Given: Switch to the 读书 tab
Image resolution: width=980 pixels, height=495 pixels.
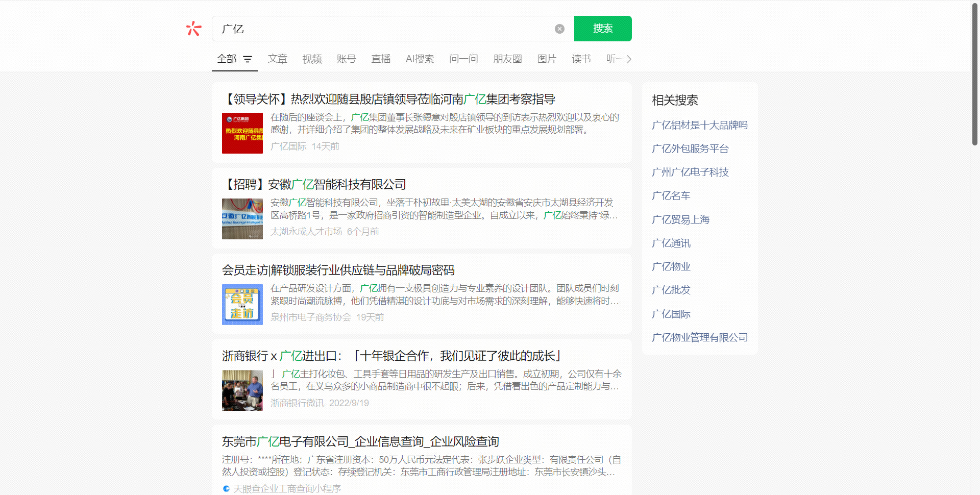Looking at the screenshot, I should click(581, 59).
